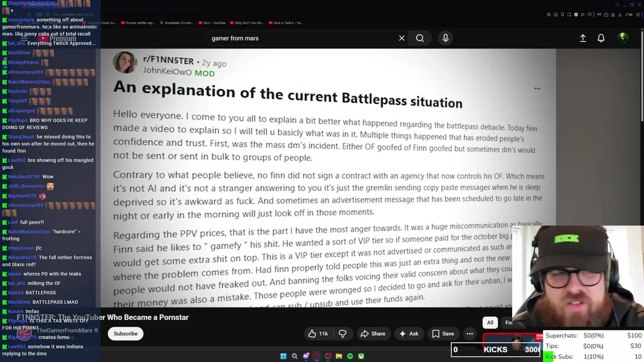This screenshot has width=644, height=362.
Task: Click the Kick Subs goal row
Action: coord(594,356)
